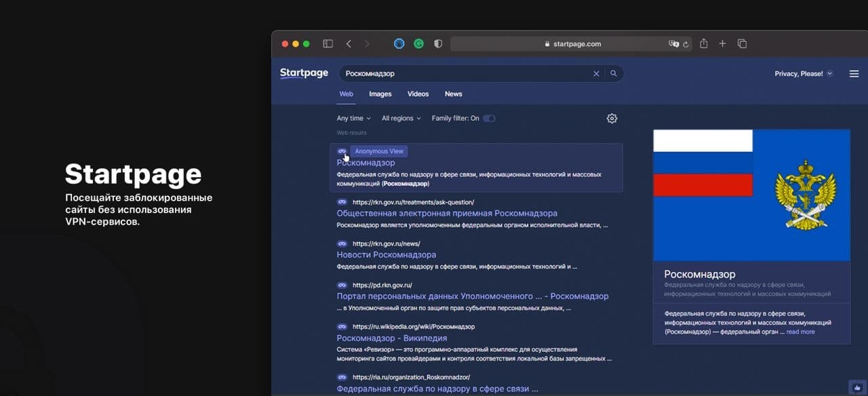Select the Web tab

coord(347,94)
